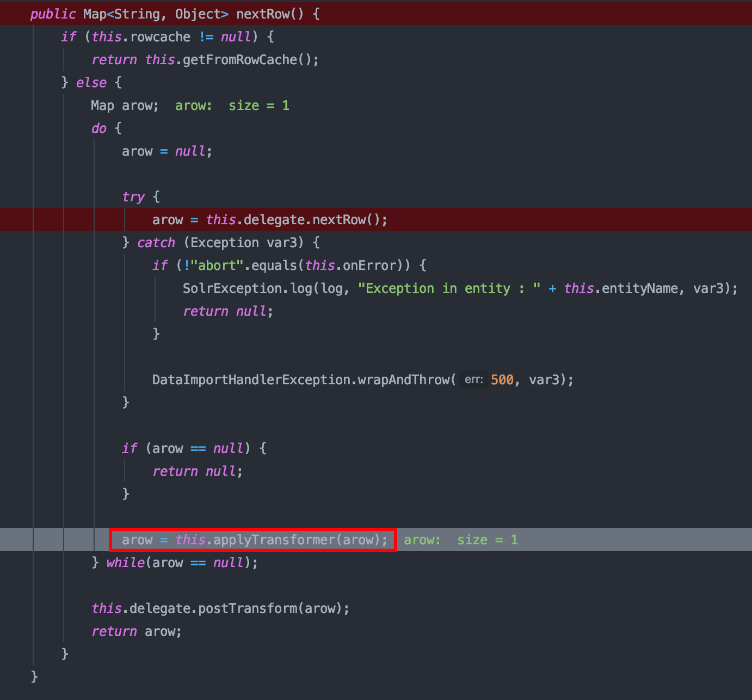Image resolution: width=752 pixels, height=700 pixels.
Task: Click the Exception type in the catch clause
Action: tap(224, 243)
